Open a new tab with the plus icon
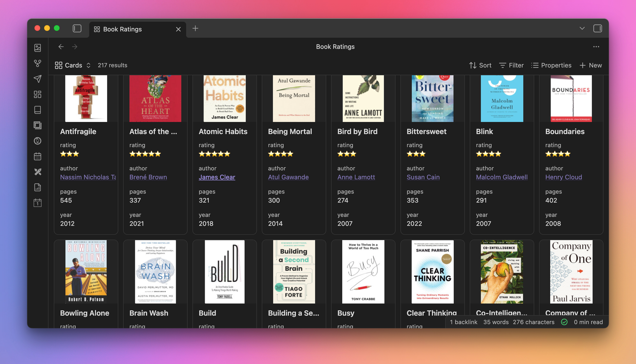 [195, 29]
